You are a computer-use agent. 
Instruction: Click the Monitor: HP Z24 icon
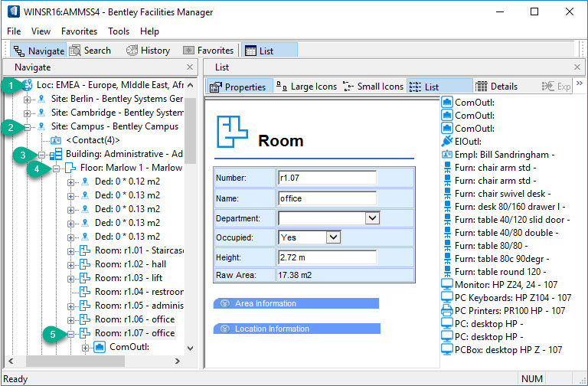[x=447, y=285]
